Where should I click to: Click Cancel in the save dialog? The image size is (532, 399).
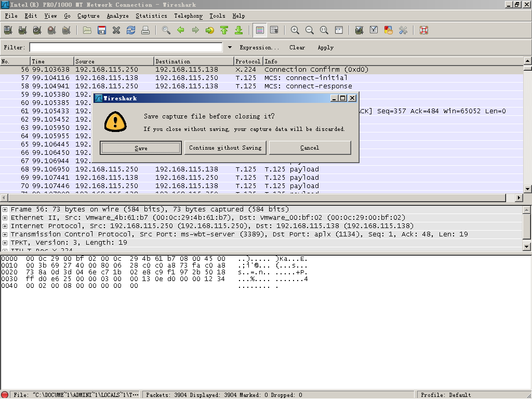coord(310,148)
